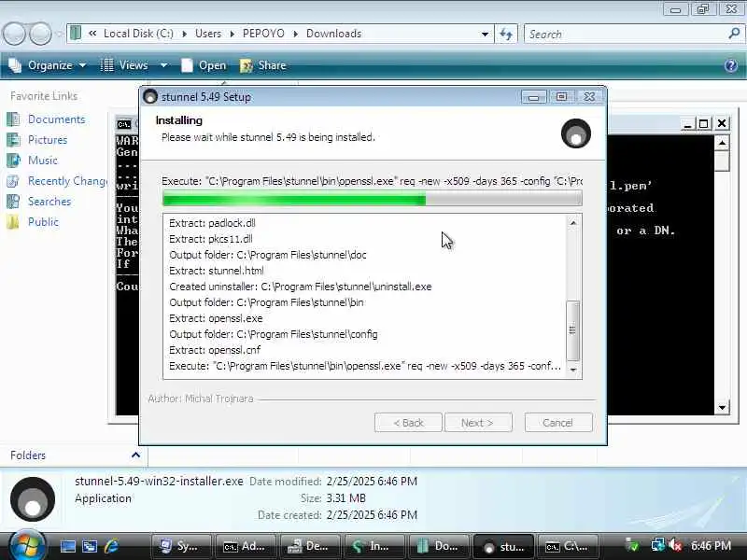Launch Internet Explorer from quick launch
This screenshot has height=560, width=747.
112,546
